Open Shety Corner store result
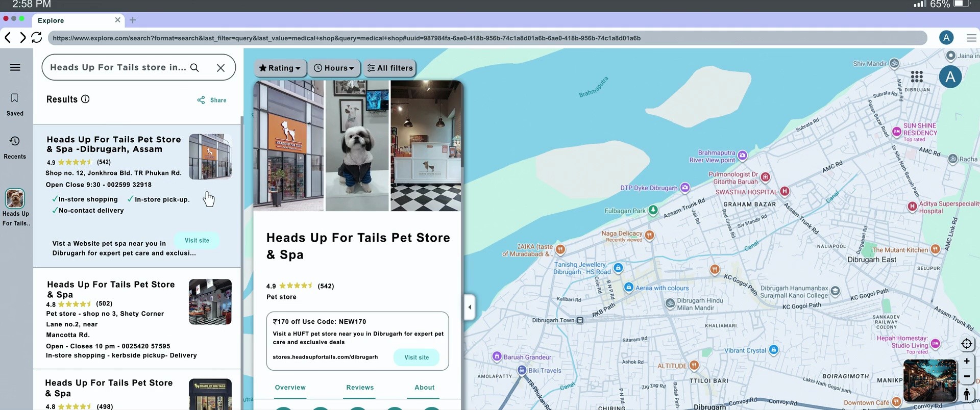 point(137,319)
